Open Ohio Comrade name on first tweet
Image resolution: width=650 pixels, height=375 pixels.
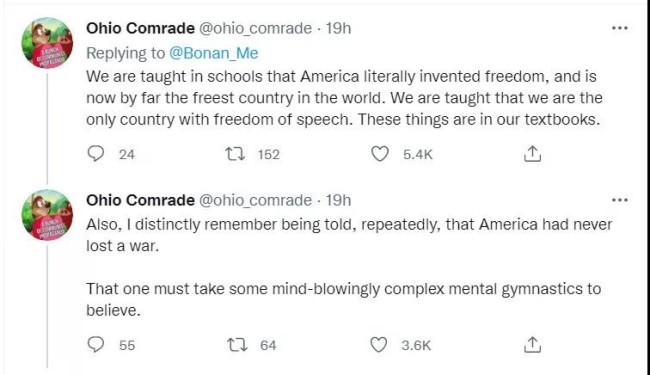(140, 28)
